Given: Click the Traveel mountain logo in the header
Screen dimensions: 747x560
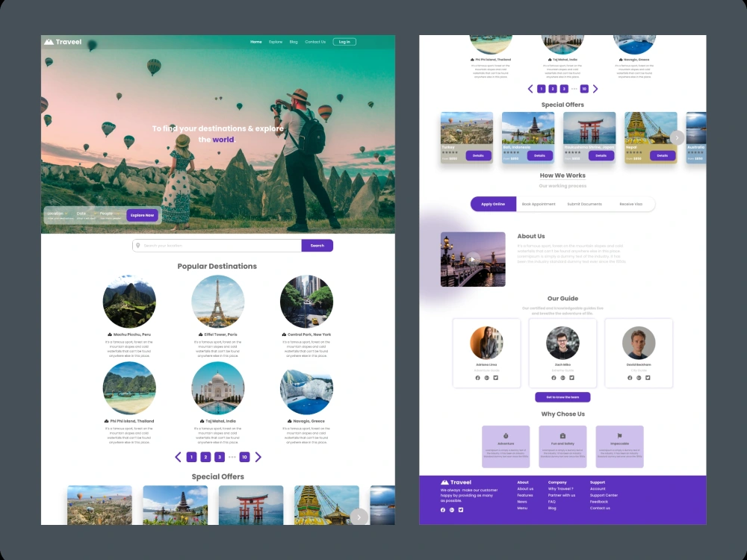Looking at the screenshot, I should tap(49, 42).
